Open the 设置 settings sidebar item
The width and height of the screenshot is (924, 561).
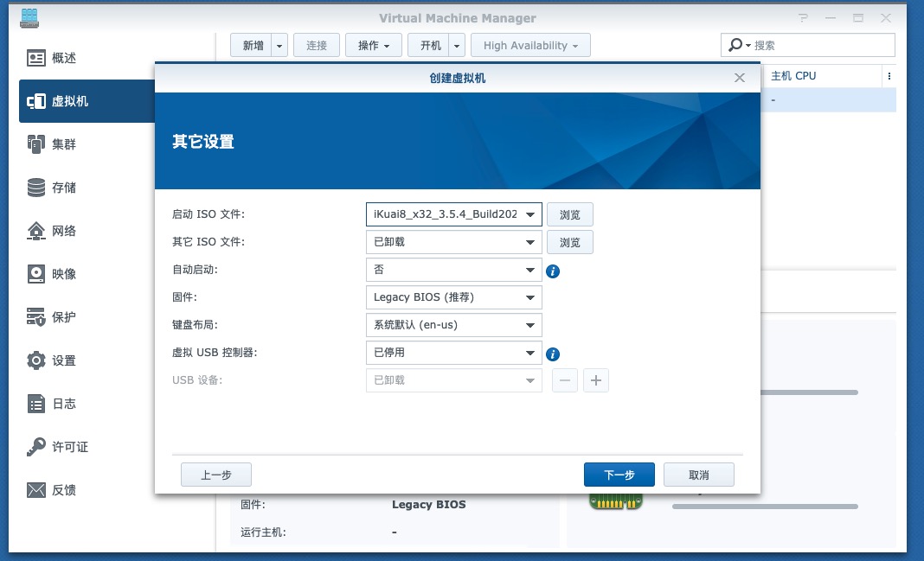point(87,360)
